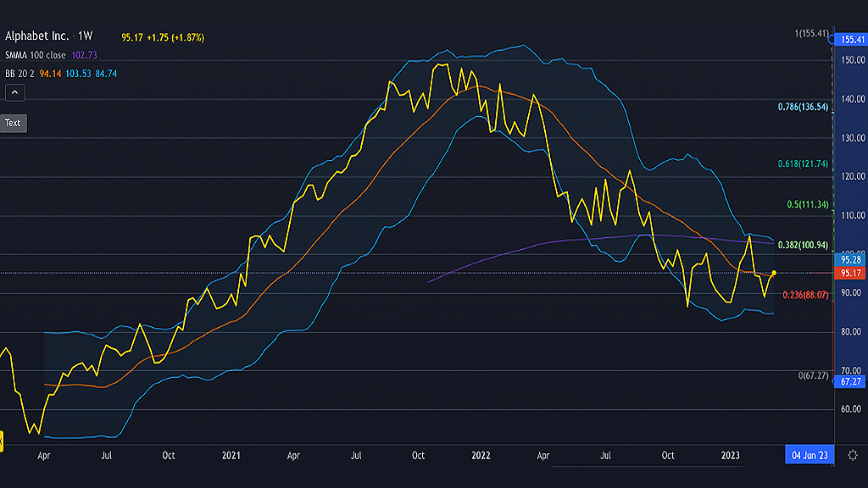The width and height of the screenshot is (868, 488).
Task: Select the 04 Jun 23 date label
Action: coord(810,455)
